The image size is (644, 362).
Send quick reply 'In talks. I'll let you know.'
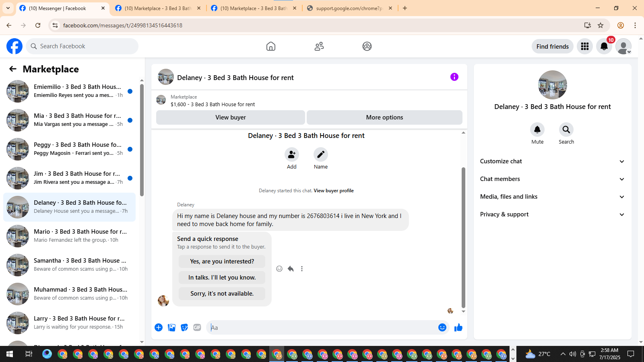(x=222, y=278)
